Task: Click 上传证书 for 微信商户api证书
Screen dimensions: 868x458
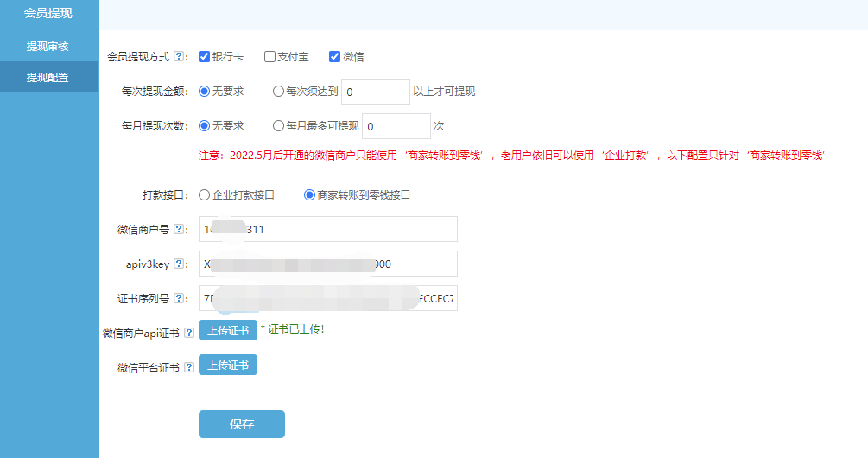Action: coord(228,330)
